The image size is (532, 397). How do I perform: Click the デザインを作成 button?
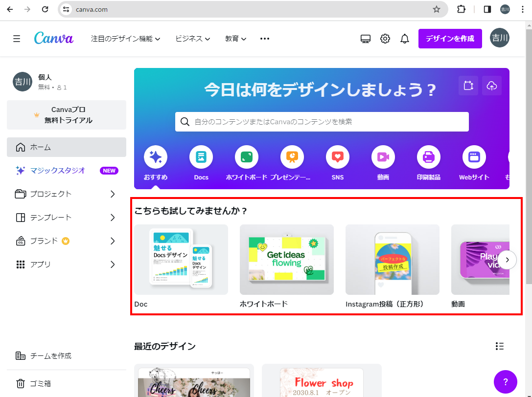click(450, 39)
